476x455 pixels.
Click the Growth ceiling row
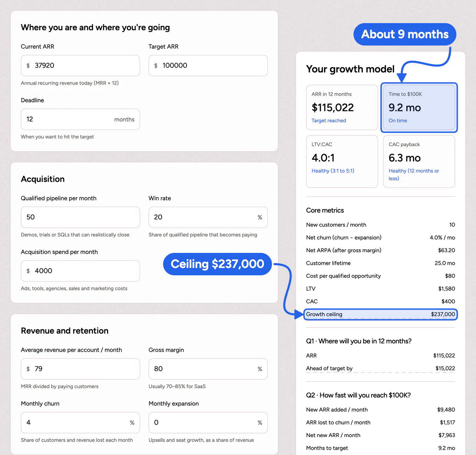pos(380,314)
